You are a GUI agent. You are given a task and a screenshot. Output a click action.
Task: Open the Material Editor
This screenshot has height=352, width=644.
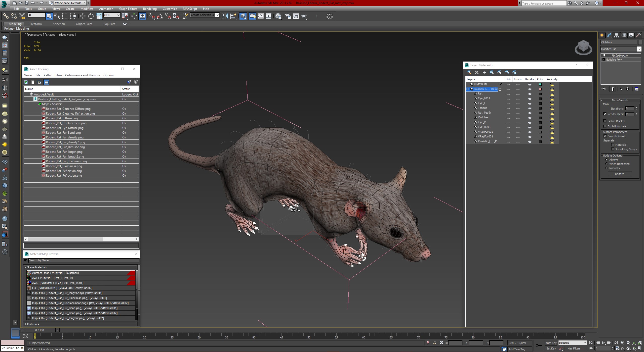[x=278, y=16]
